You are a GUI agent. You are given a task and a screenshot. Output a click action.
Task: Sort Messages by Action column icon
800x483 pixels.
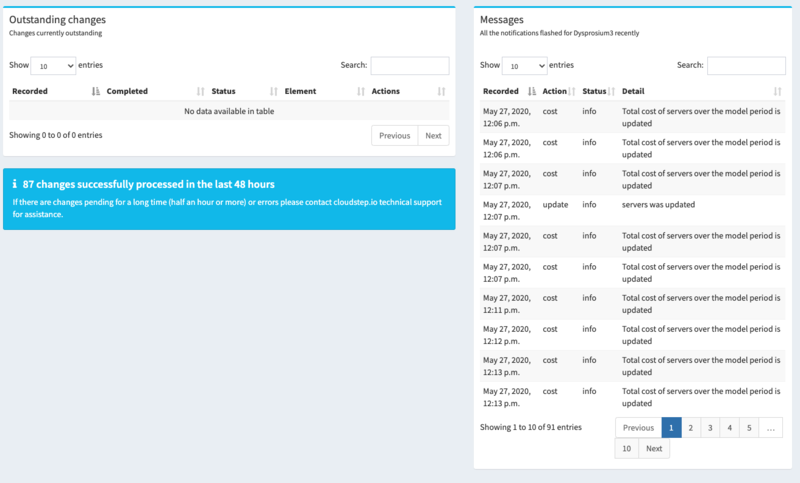tap(572, 91)
